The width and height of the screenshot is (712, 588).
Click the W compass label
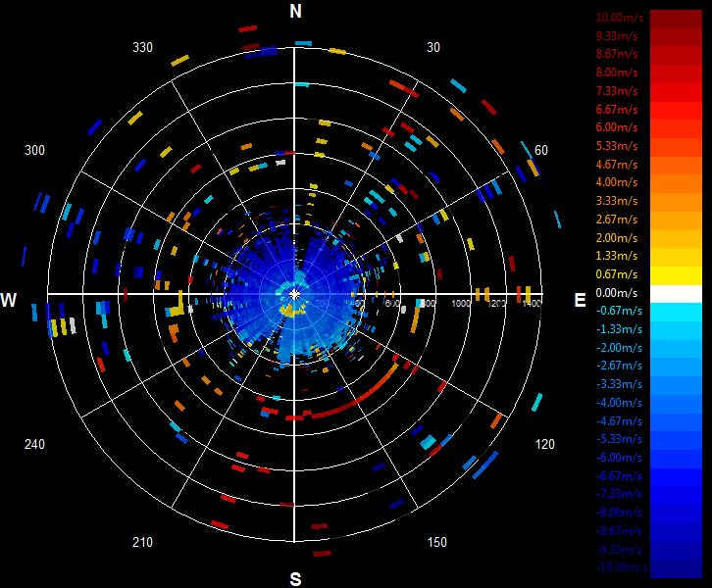coord(9,300)
